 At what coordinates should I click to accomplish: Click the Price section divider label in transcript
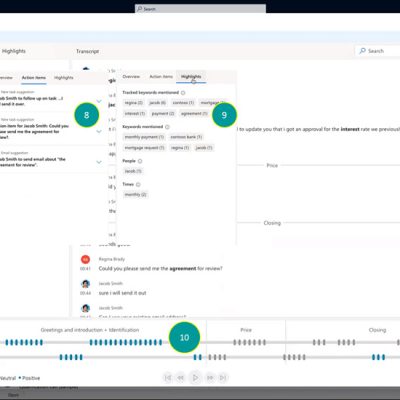[272, 165]
